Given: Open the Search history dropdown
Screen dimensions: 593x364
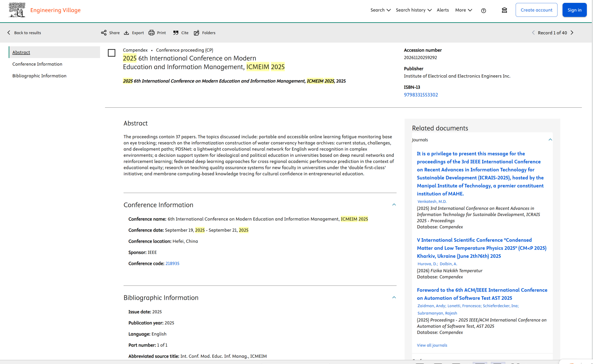Looking at the screenshot, I should pos(413,10).
